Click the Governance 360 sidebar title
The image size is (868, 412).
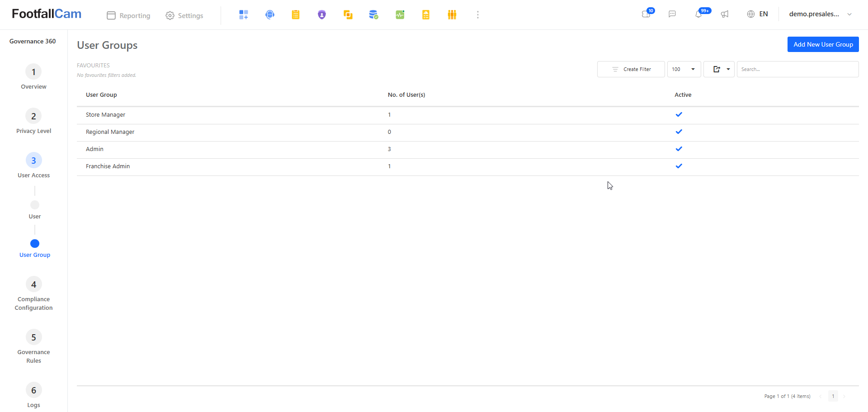(x=33, y=41)
